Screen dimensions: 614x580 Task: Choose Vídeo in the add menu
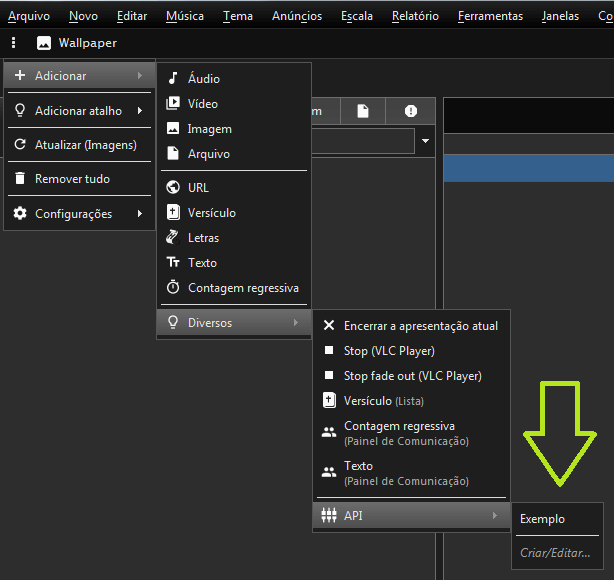click(x=202, y=104)
